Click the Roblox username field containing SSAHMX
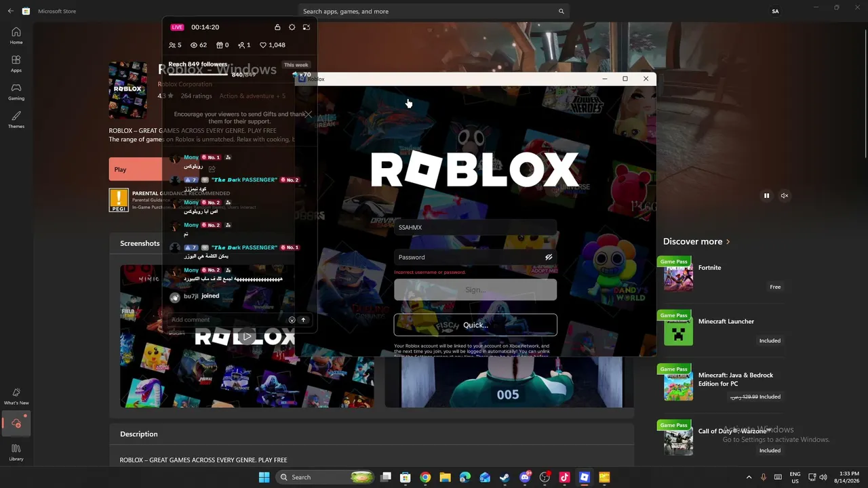Image resolution: width=868 pixels, height=488 pixels. pos(475,227)
